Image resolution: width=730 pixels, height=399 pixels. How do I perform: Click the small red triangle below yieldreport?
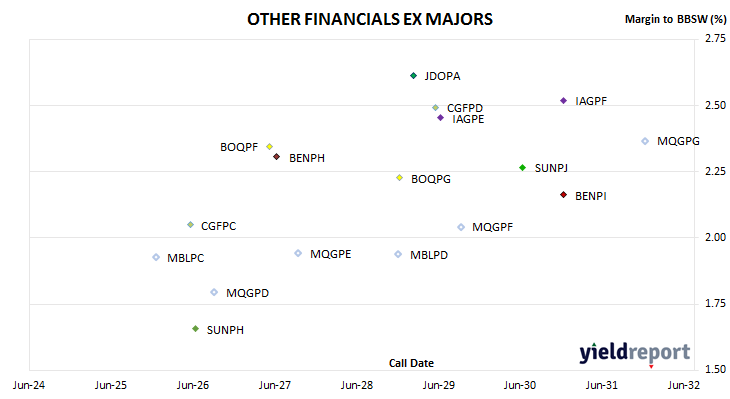click(x=651, y=367)
